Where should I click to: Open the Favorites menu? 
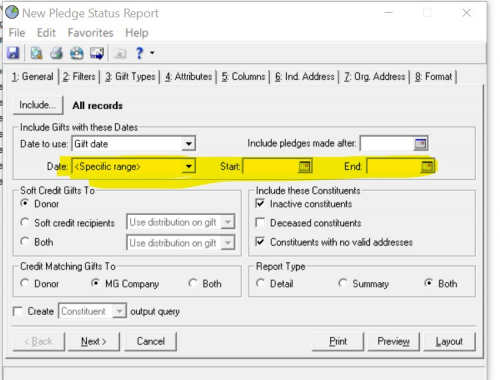[90, 33]
